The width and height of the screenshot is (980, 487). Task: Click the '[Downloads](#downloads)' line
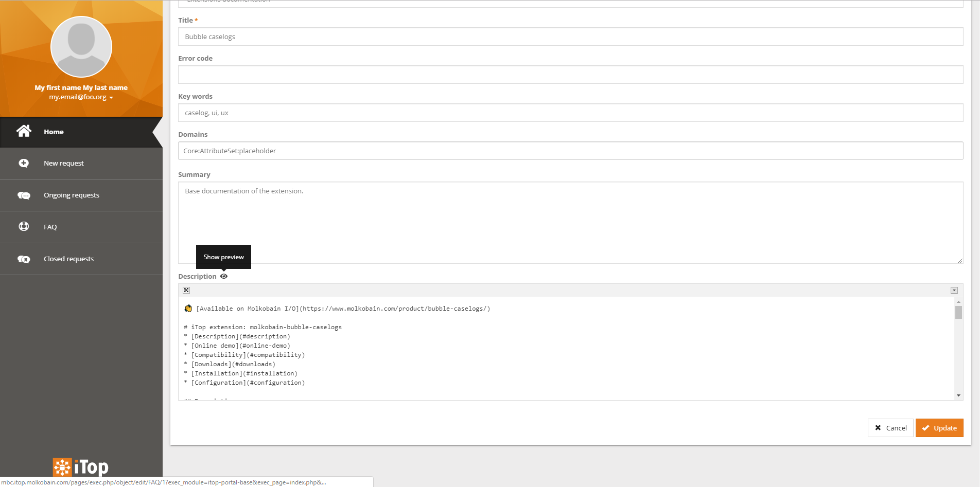click(x=230, y=364)
